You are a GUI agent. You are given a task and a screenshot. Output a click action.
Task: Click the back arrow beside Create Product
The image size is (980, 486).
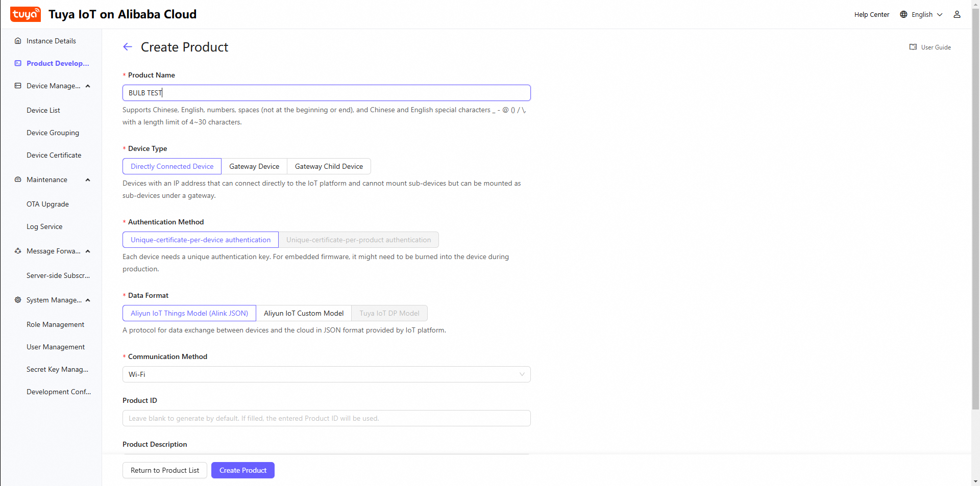tap(128, 47)
